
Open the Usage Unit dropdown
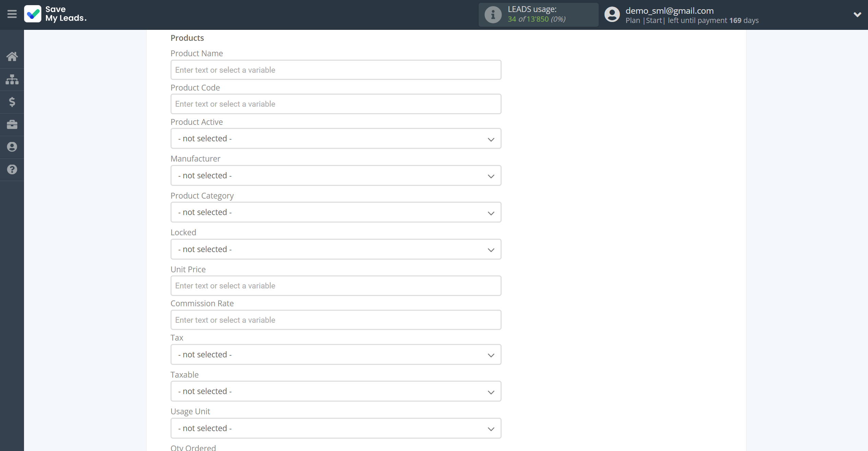click(336, 428)
